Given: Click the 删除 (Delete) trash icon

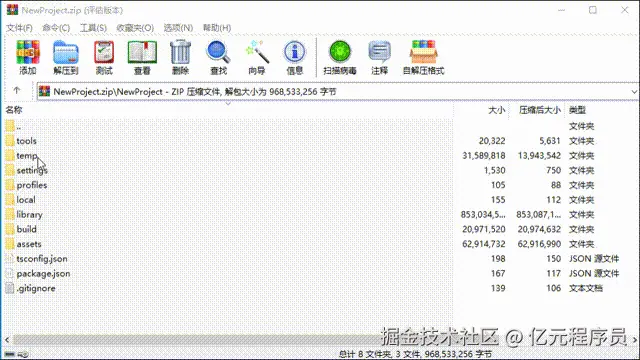Looking at the screenshot, I should point(180,52).
